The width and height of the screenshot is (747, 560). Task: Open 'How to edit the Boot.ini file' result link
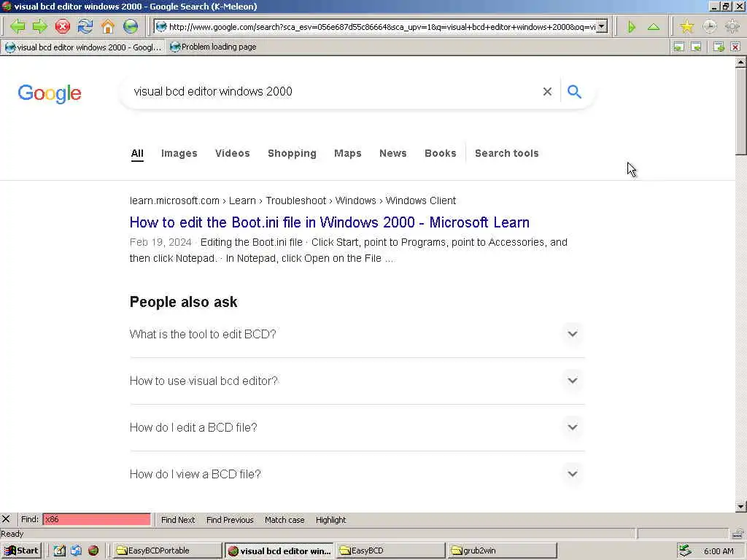[x=330, y=222]
